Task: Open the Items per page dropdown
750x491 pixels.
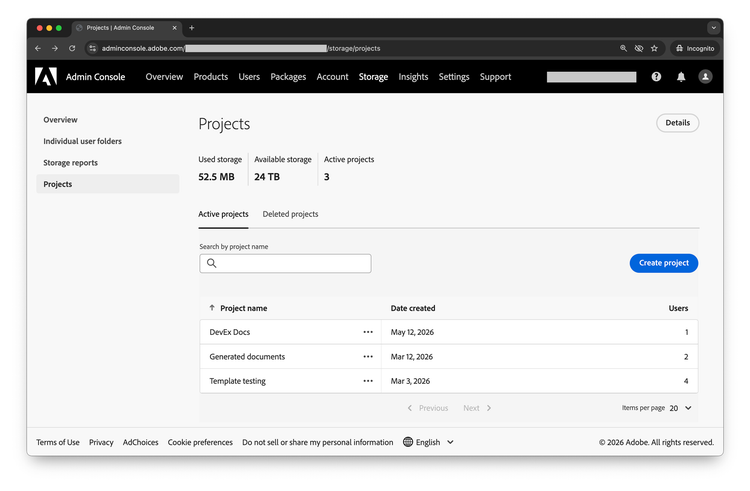Action: coord(681,408)
